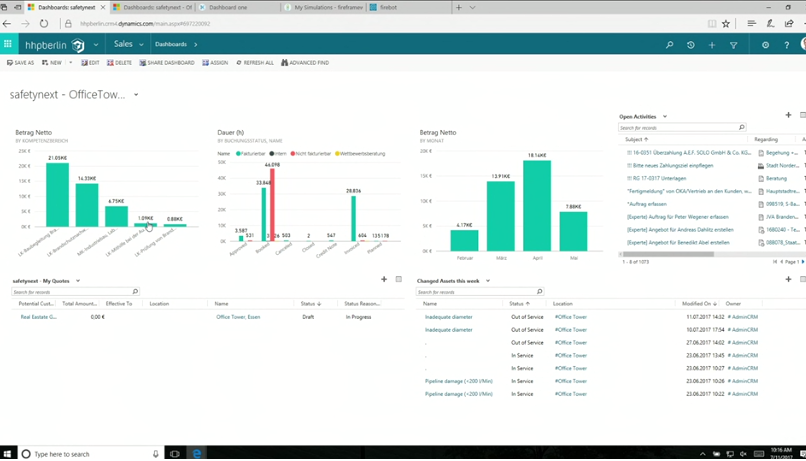Viewport: 806px width, 461px height.
Task: Expand the Changed Assets this week dropdown
Action: tap(488, 281)
